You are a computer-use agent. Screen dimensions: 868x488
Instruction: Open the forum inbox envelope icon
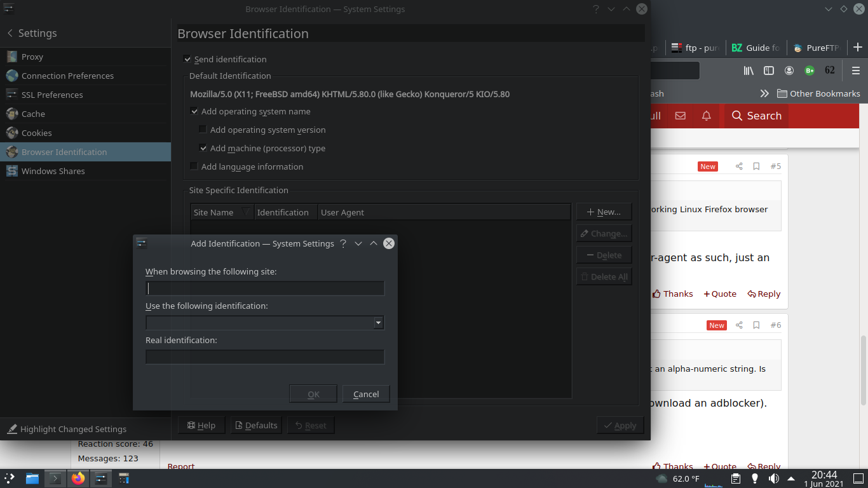coord(681,116)
